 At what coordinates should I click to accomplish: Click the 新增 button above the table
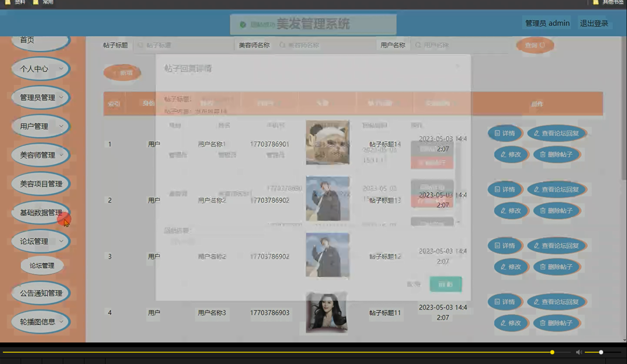tap(122, 73)
